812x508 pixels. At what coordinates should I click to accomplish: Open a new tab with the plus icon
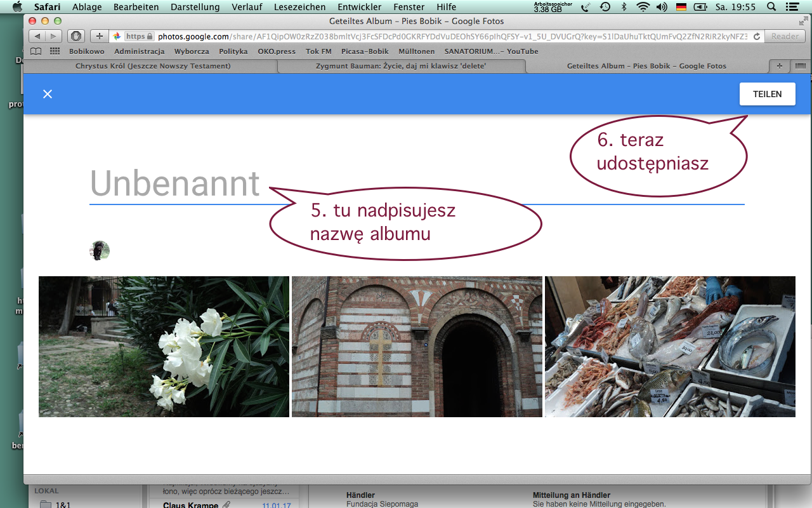click(x=780, y=66)
